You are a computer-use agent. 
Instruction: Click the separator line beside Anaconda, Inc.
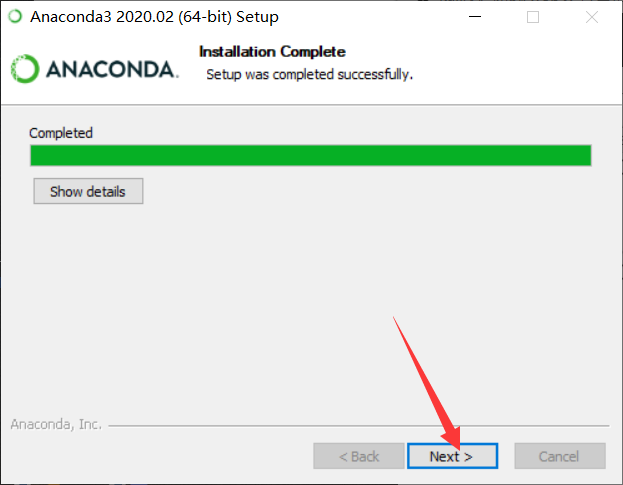(x=359, y=426)
